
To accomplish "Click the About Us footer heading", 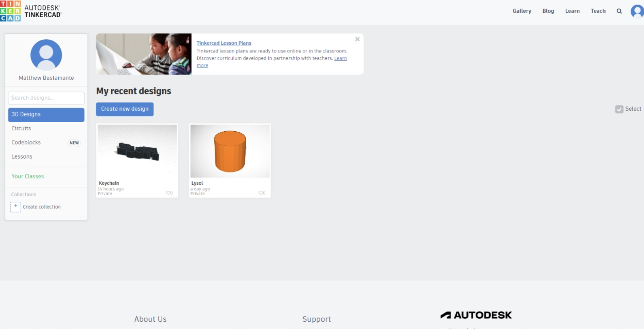I will (x=150, y=319).
